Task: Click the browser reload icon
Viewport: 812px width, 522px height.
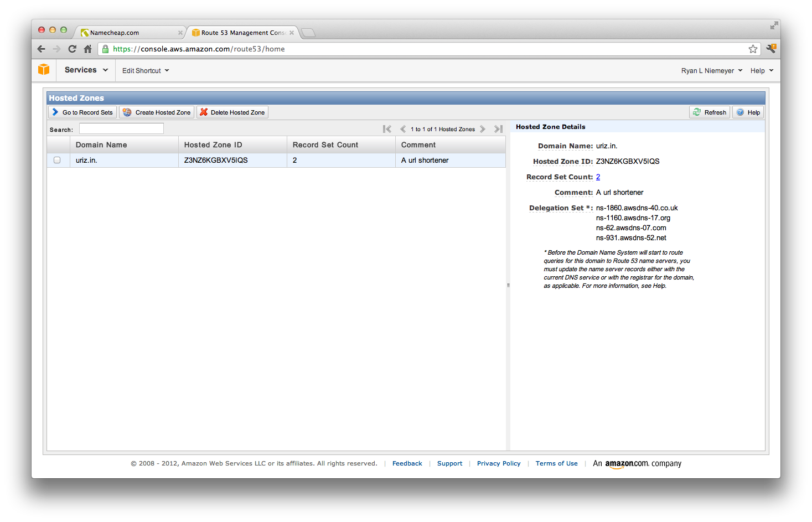Action: point(72,49)
